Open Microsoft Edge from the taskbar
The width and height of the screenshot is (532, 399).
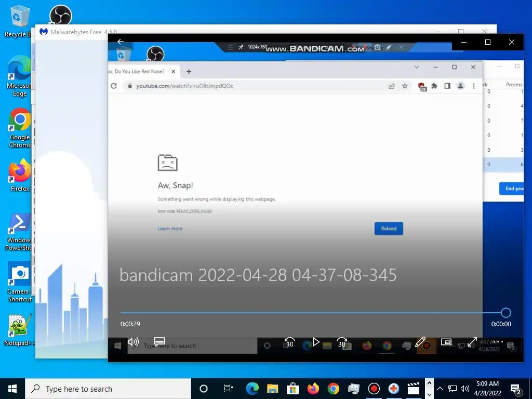[x=252, y=389]
